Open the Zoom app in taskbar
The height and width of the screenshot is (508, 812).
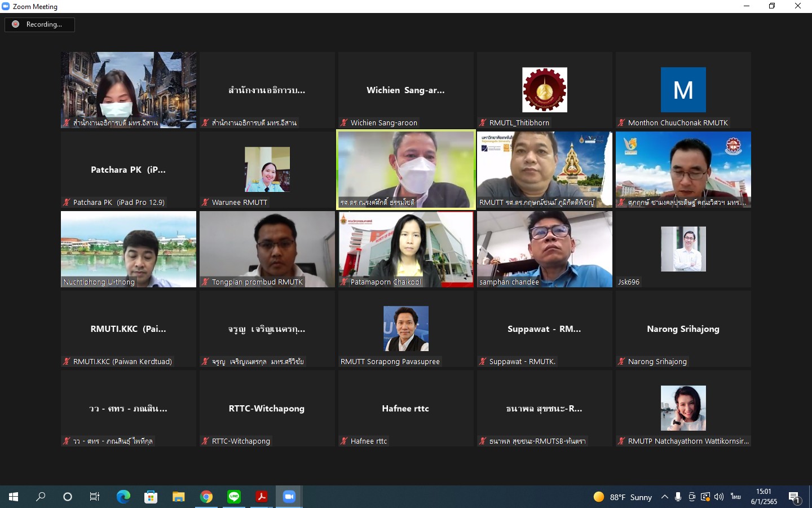[289, 497]
